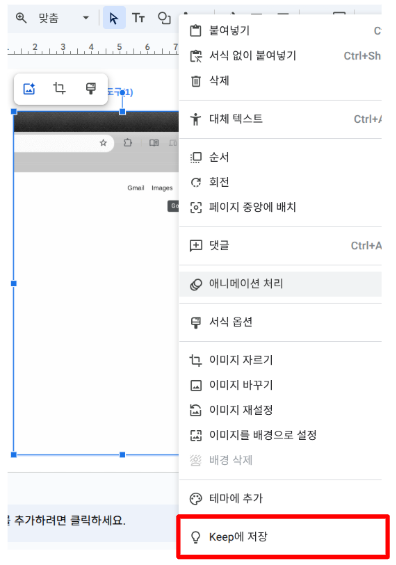Expand the 순서 submenu

pyautogui.click(x=280, y=157)
